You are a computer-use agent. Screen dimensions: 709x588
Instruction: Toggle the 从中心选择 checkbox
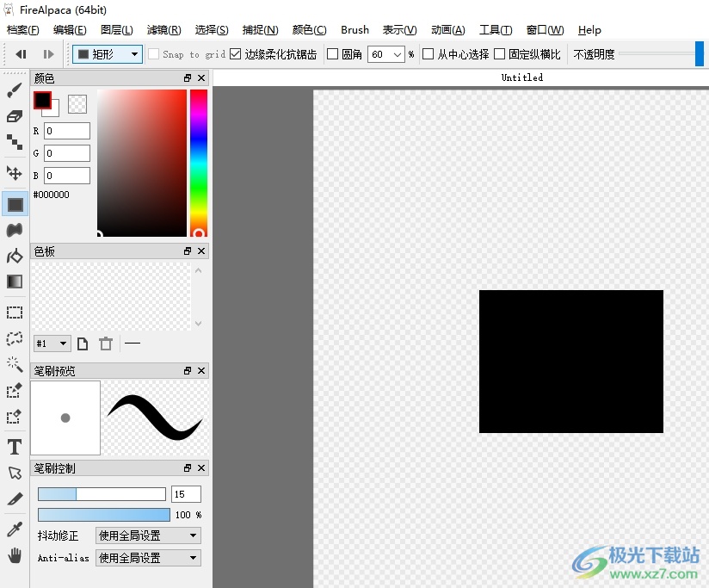(428, 54)
